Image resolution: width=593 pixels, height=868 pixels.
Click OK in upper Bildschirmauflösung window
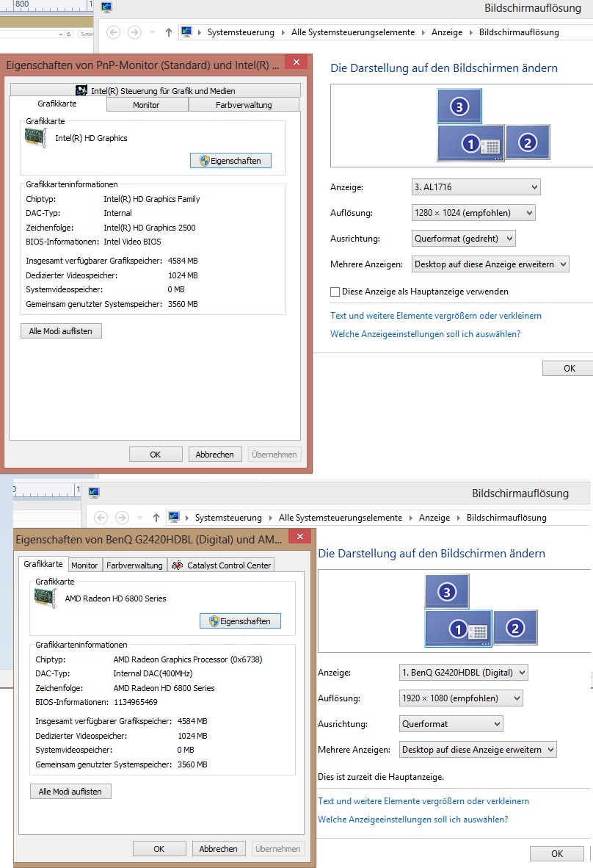coord(569,368)
